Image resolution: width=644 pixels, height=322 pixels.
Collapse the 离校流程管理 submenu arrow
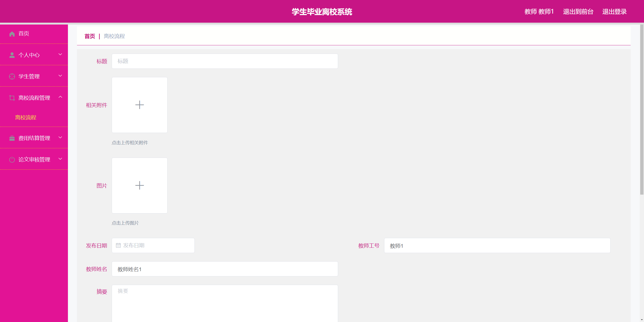pos(60,97)
